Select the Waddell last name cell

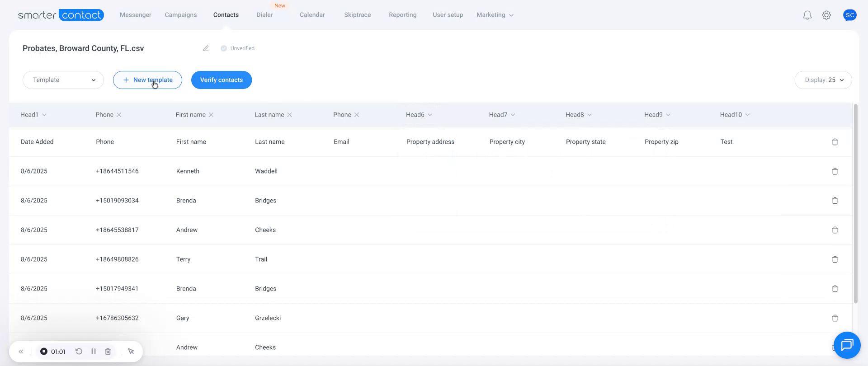tap(266, 171)
